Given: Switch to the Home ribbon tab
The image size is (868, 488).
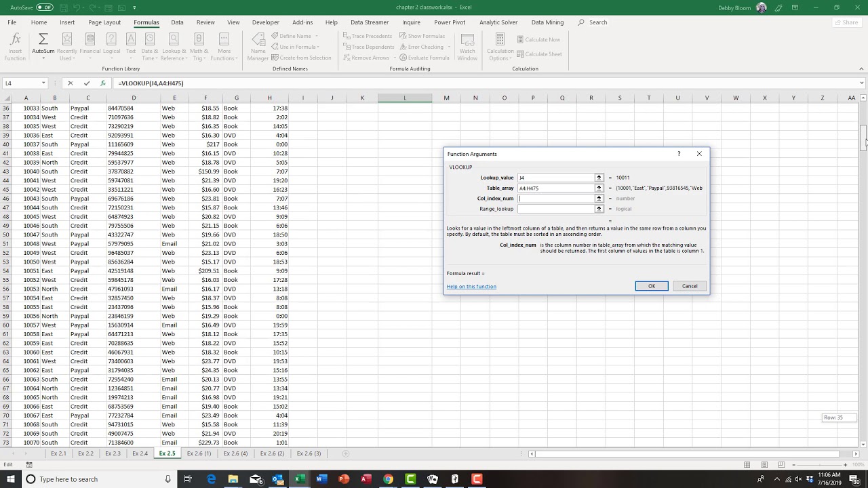Looking at the screenshot, I should pyautogui.click(x=39, y=22).
